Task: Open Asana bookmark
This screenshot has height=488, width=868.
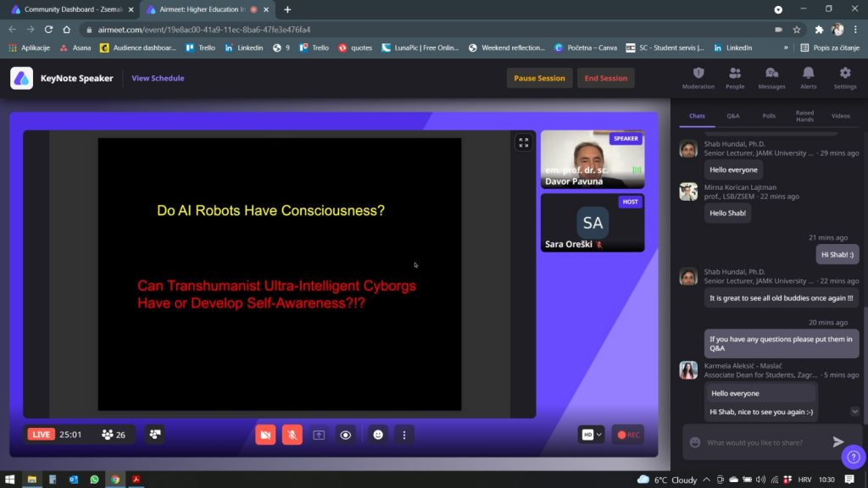Action: tap(75, 47)
